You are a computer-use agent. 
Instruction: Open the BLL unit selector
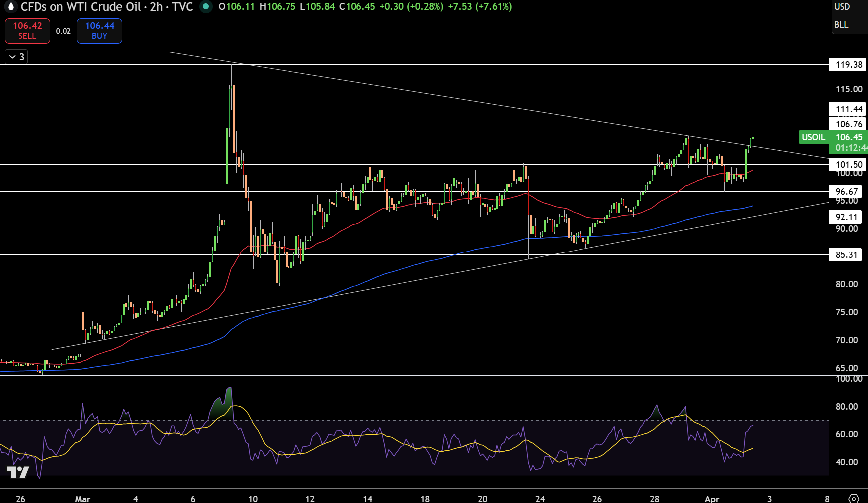(x=841, y=25)
